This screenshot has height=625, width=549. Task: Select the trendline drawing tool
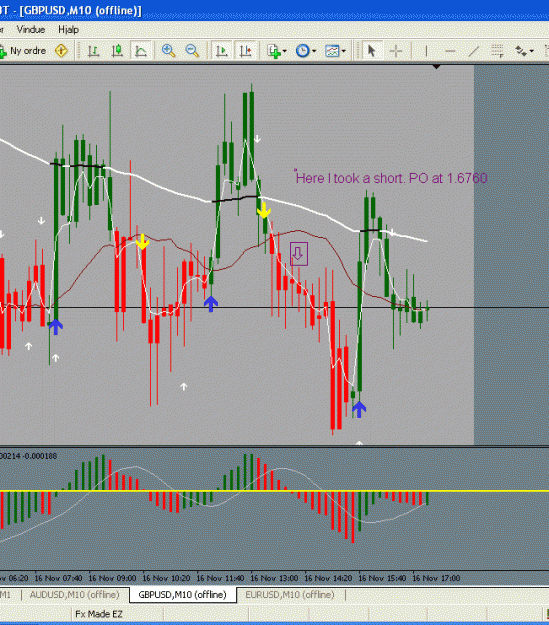tap(474, 51)
